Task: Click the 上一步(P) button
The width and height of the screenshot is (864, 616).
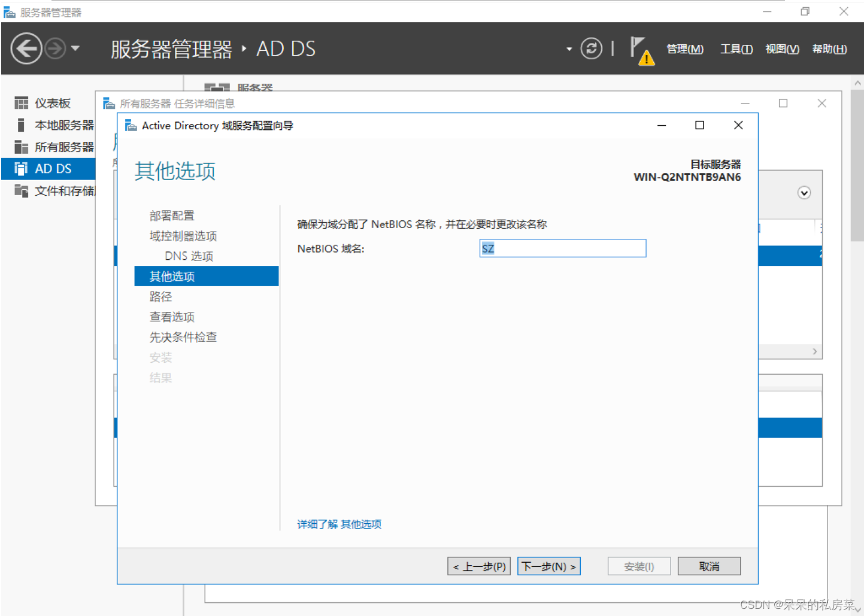Action: tap(479, 566)
